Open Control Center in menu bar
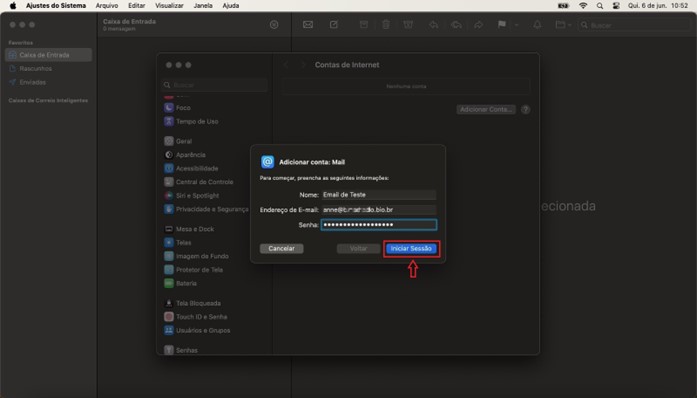The image size is (697, 398). coord(616,6)
